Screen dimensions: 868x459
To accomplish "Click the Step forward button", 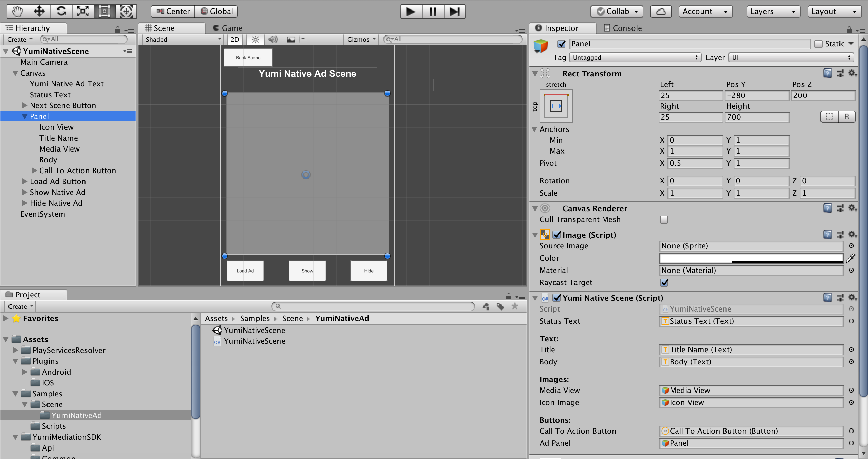I will (x=454, y=12).
